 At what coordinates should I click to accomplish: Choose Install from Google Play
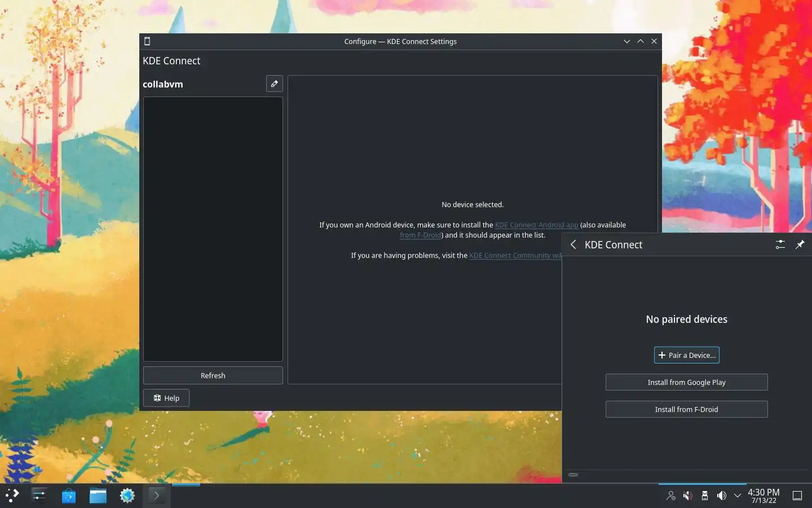click(686, 382)
